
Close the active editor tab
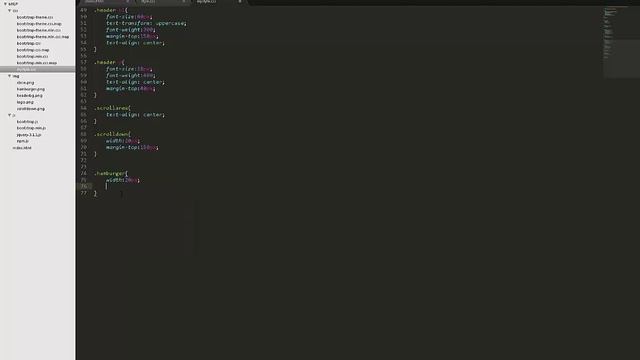(x=240, y=2)
